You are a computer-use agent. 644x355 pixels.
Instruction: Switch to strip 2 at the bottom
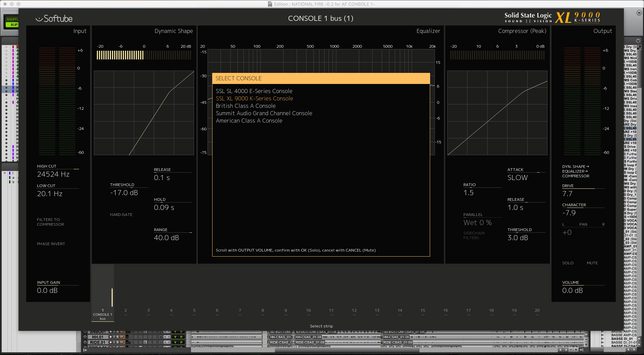(125, 310)
